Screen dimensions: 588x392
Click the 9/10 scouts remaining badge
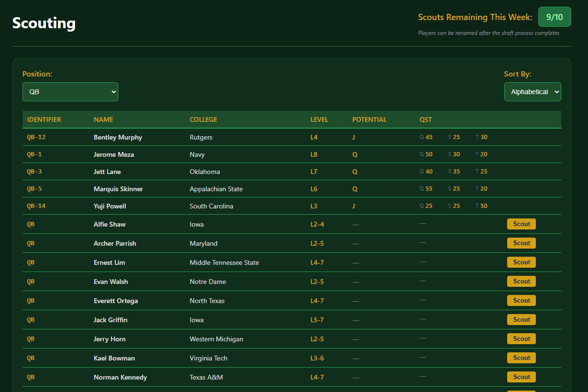coord(554,17)
